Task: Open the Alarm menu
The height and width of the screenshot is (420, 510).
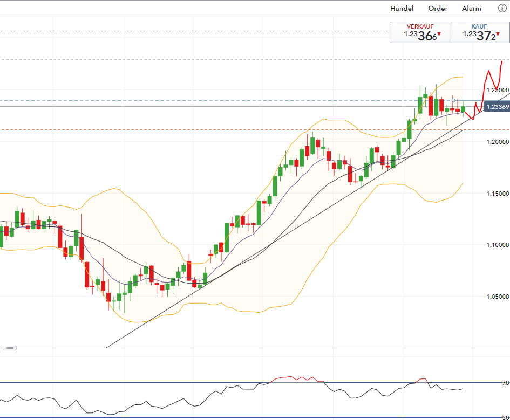Action: click(472, 9)
